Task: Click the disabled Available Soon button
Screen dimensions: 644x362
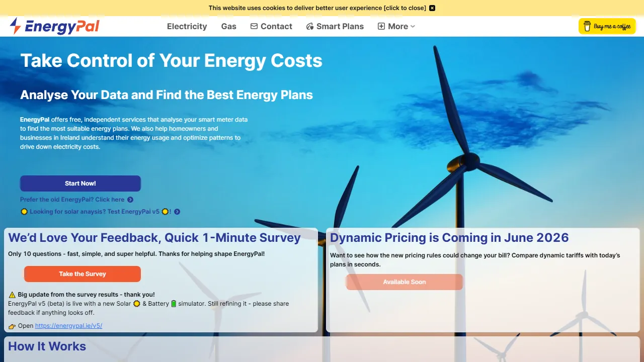Action: 404,282
